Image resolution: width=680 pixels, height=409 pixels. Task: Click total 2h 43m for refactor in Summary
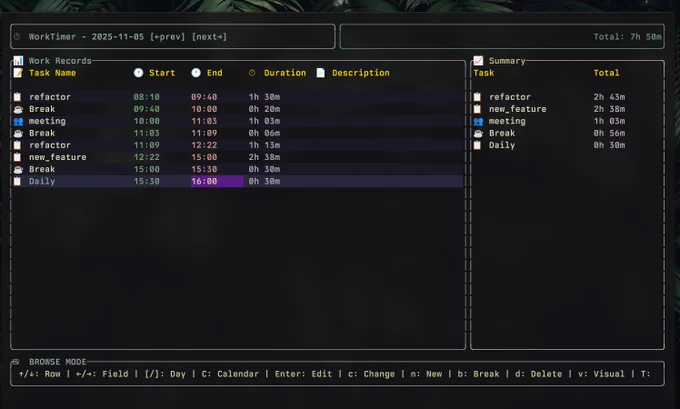click(x=609, y=97)
